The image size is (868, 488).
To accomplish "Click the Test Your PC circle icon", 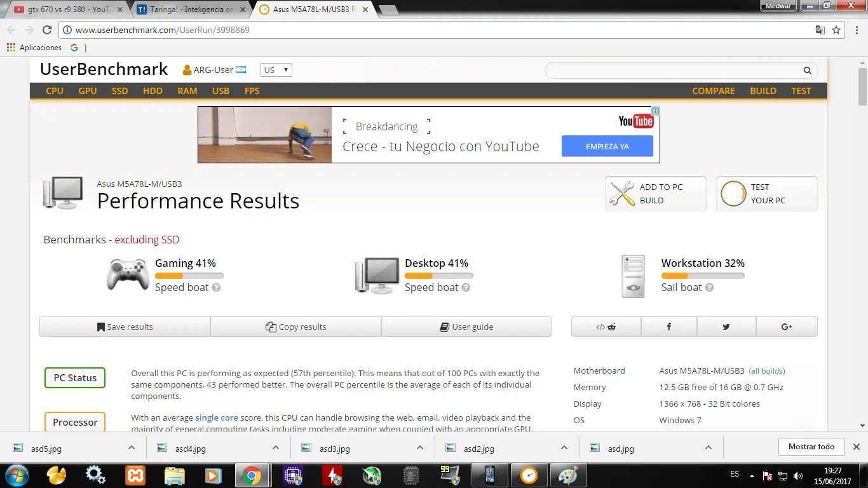I will point(733,193).
